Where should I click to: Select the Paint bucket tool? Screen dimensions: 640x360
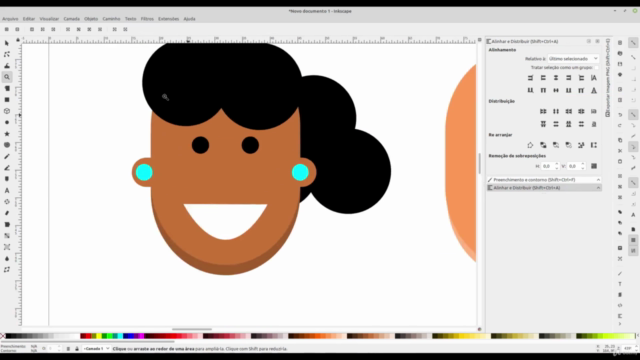coord(7,224)
